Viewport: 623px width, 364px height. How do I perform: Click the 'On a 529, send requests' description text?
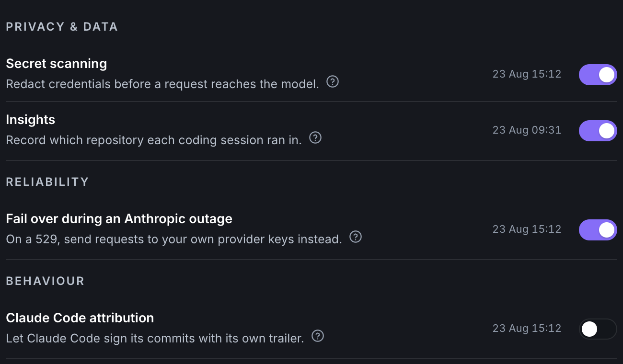click(174, 239)
